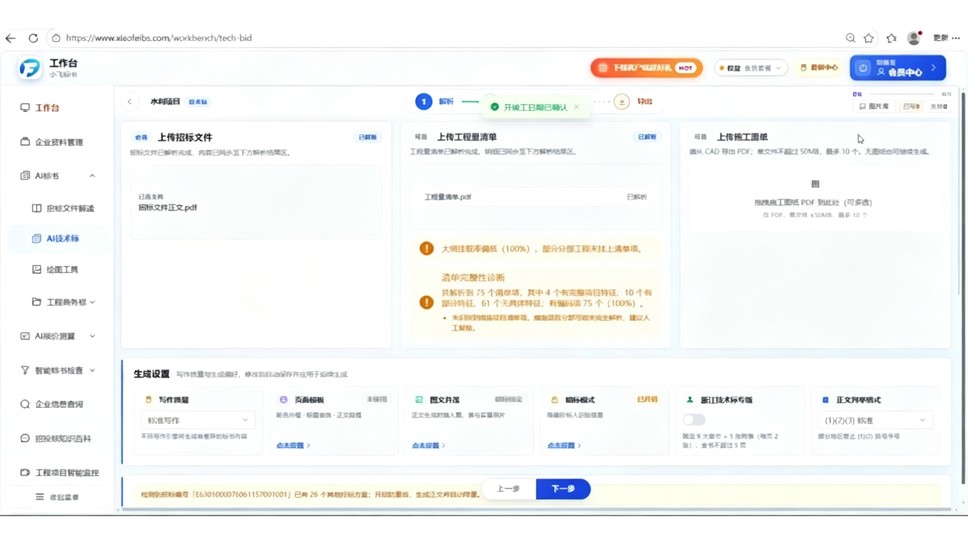This screenshot has width=968, height=544.
Task: Click chat icon beside 招投标知识百科
Action: click(x=25, y=438)
